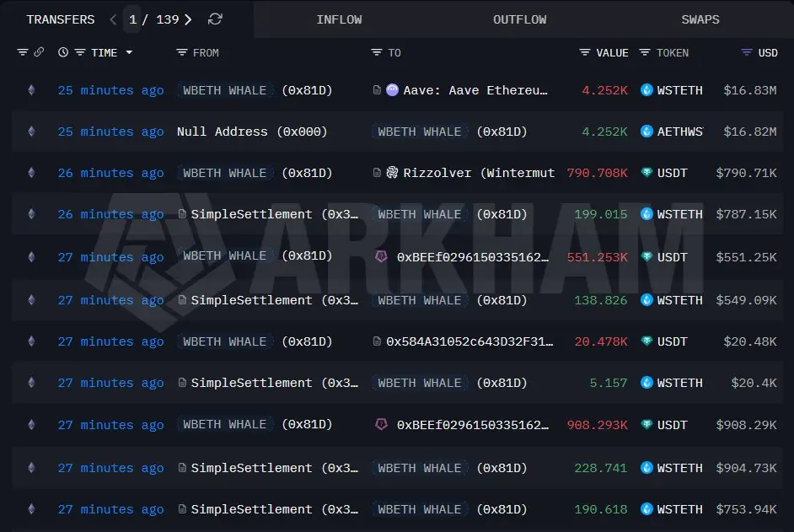Open the SWAPS tab
The height and width of the screenshot is (532, 794).
tap(700, 19)
